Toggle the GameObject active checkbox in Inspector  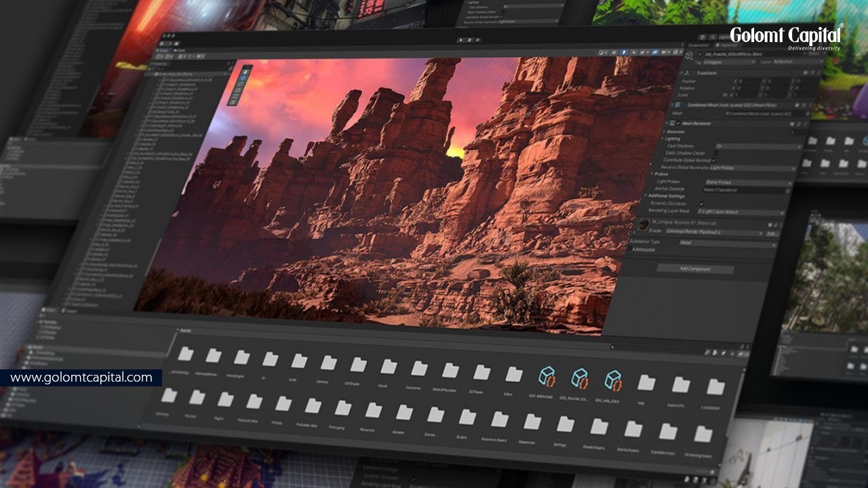point(701,54)
